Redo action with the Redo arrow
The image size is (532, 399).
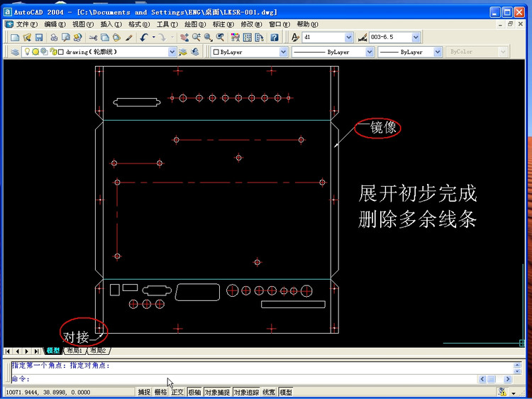(163, 38)
